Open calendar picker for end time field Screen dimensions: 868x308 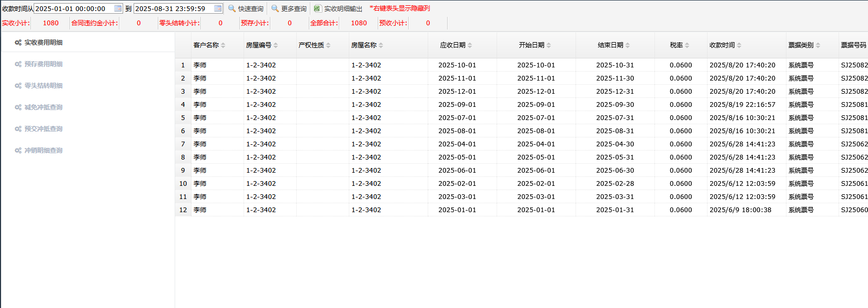click(x=218, y=8)
